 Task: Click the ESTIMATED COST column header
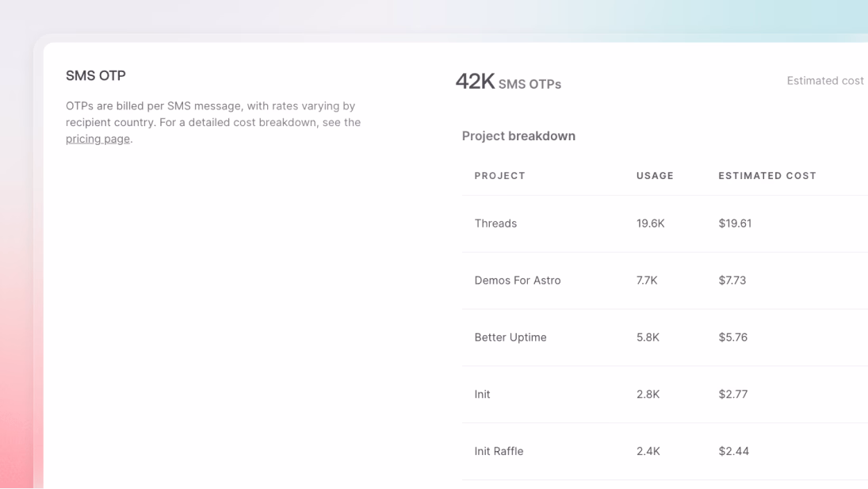pos(767,176)
